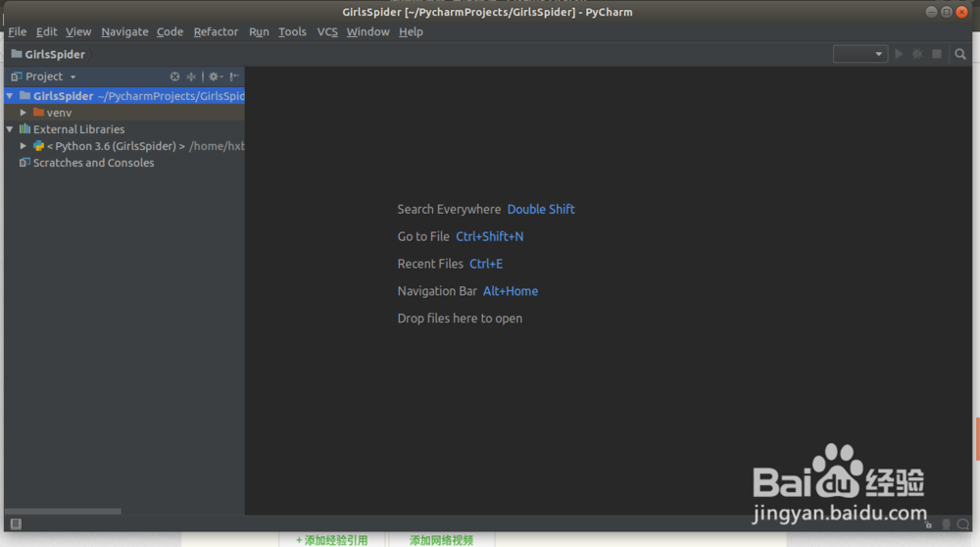
Task: Click the Ctrl+Shift+N shortcut text
Action: point(489,237)
